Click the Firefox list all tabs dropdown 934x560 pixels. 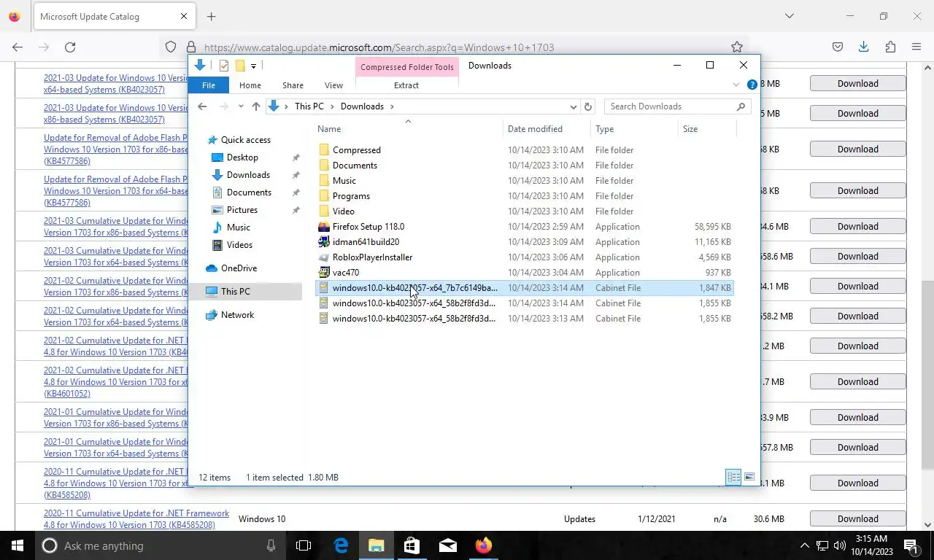pyautogui.click(x=789, y=16)
